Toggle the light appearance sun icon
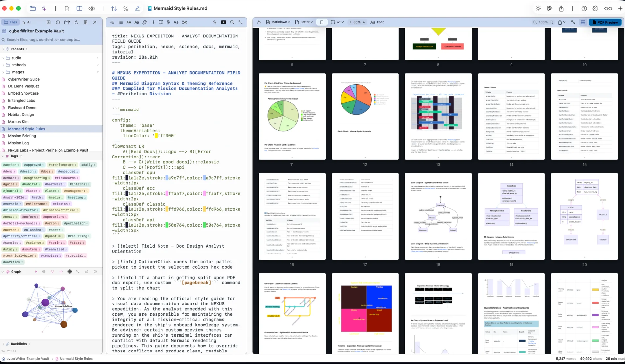Image resolution: width=625 pixels, height=364 pixels. click(538, 8)
